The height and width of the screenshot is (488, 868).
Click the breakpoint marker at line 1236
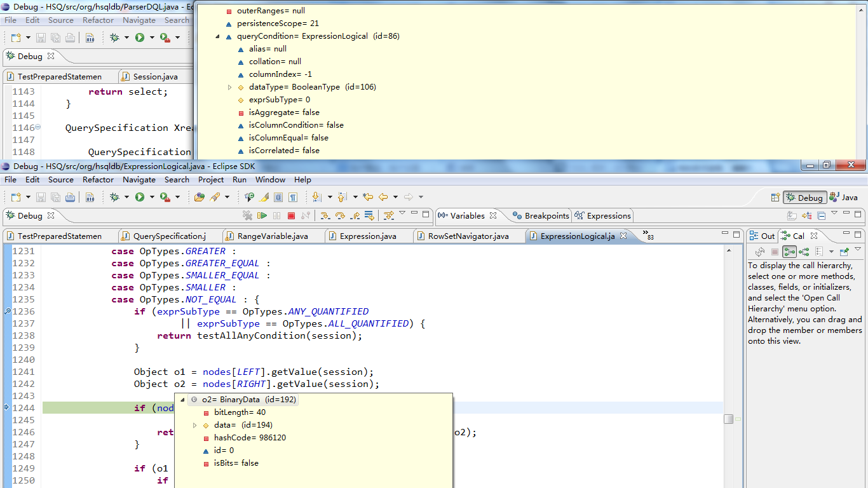[7, 311]
